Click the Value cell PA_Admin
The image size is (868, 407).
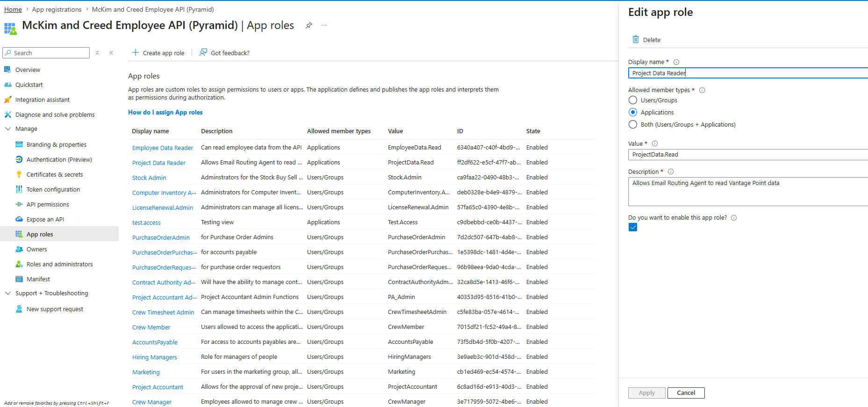(x=402, y=297)
